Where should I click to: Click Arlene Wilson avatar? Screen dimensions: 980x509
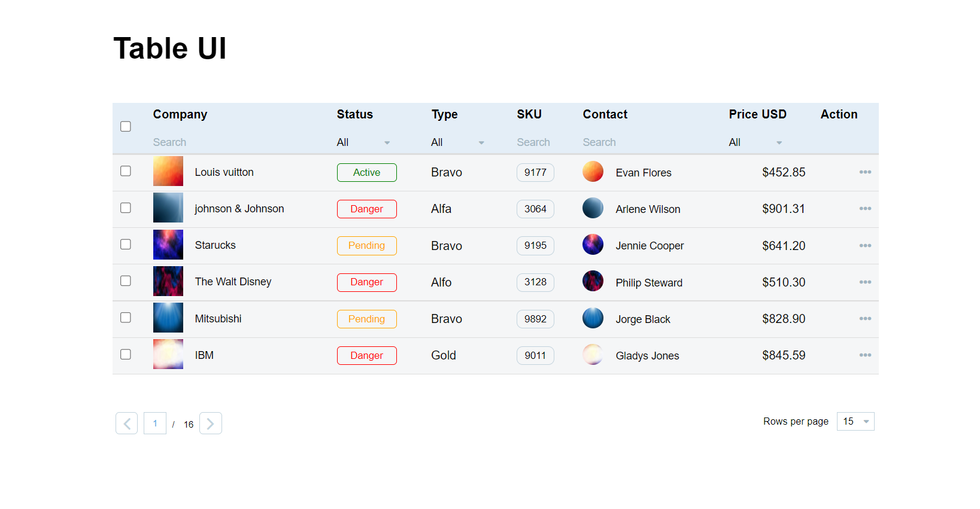pos(593,208)
